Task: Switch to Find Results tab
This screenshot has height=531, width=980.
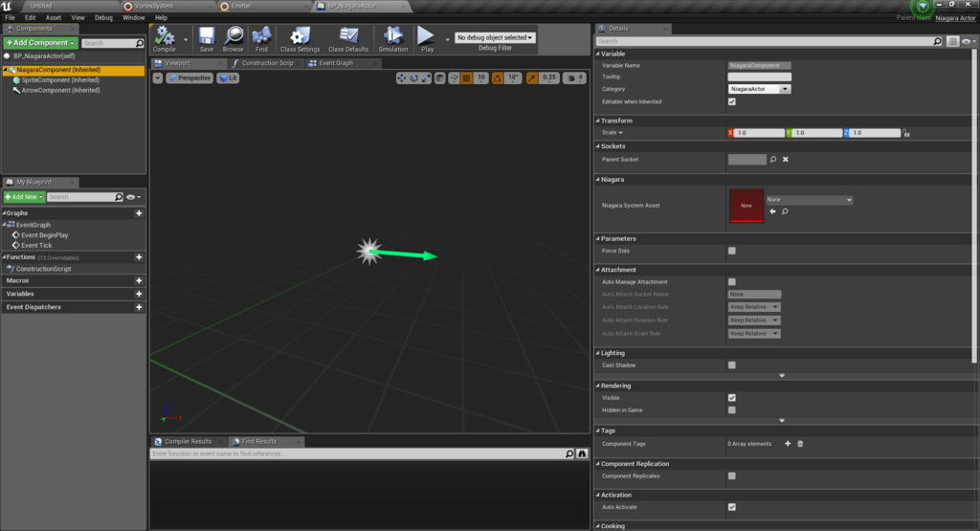Action: 258,442
